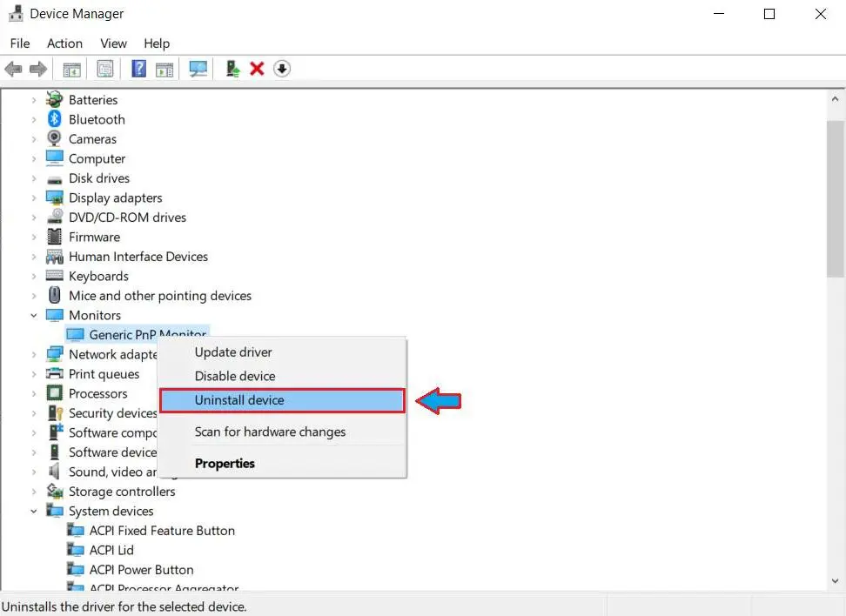Choose Update driver from context menu

pos(282,352)
